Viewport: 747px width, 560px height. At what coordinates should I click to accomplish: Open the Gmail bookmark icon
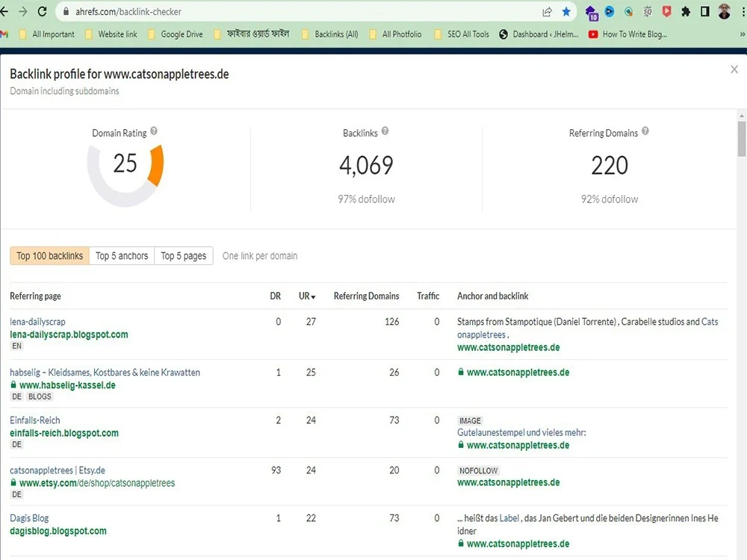[x=4, y=34]
